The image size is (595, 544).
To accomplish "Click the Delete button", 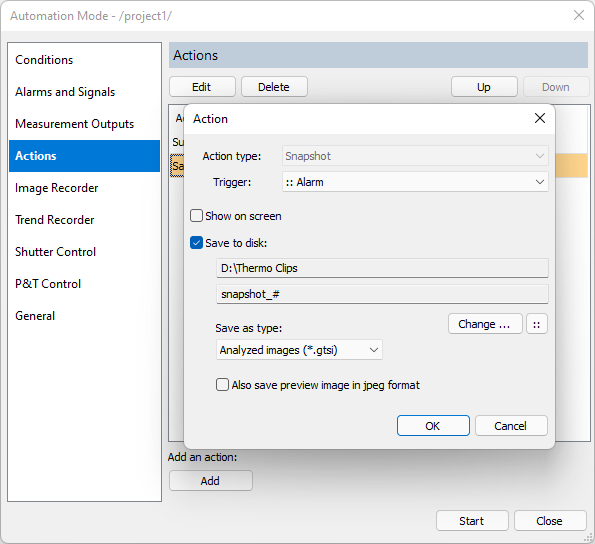I will point(274,87).
